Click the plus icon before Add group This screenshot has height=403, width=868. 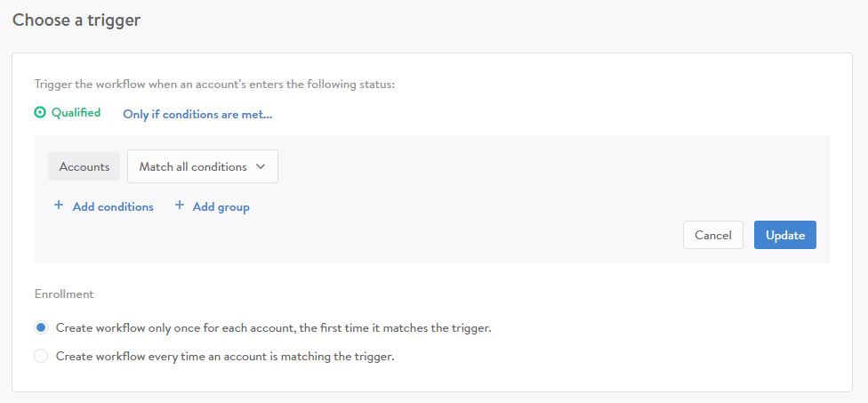click(x=180, y=206)
